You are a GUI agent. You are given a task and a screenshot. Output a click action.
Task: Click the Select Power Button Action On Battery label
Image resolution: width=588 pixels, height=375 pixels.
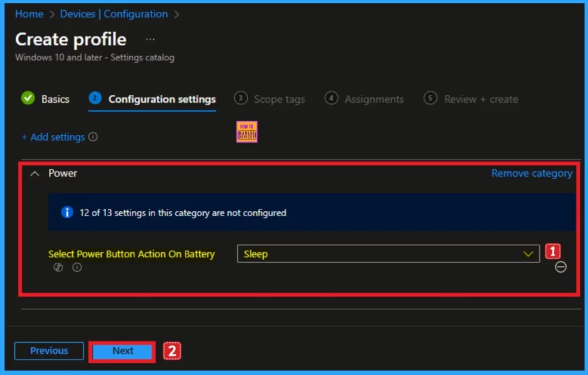coord(131,254)
